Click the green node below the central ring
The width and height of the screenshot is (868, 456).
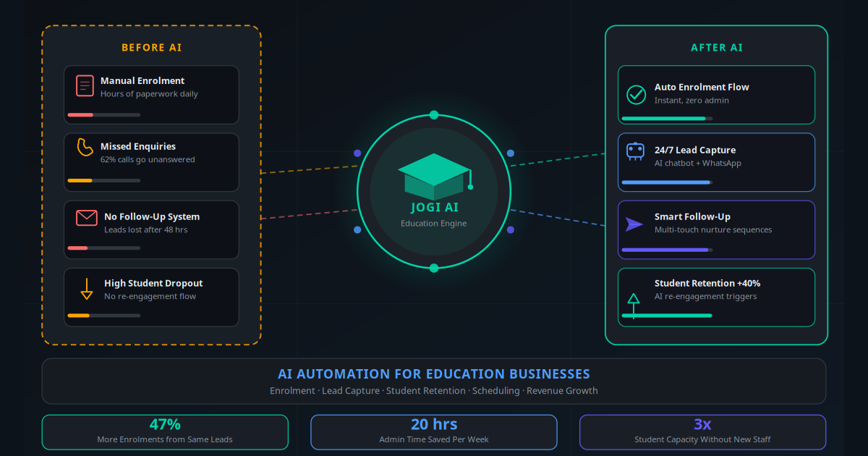[434, 268]
